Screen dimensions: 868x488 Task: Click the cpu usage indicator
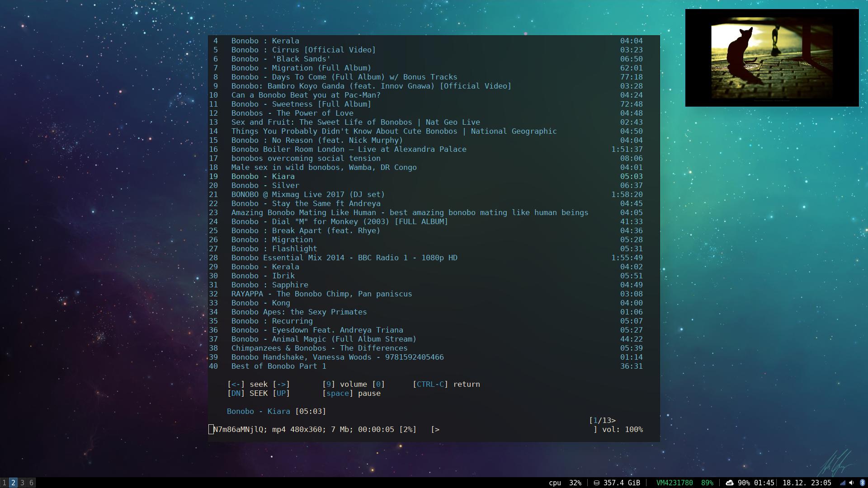point(565,483)
